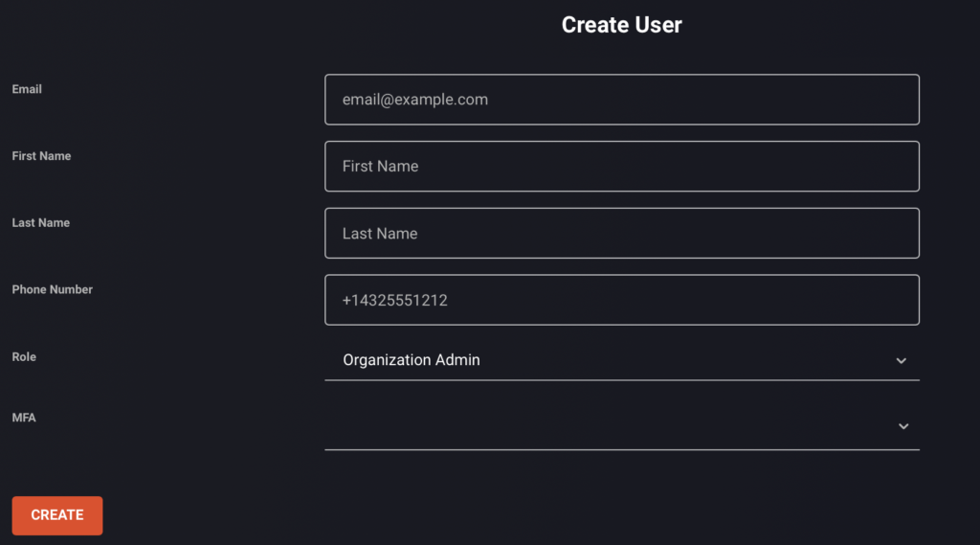The image size is (980, 545).
Task: Click the Create User page heading
Action: tap(621, 25)
